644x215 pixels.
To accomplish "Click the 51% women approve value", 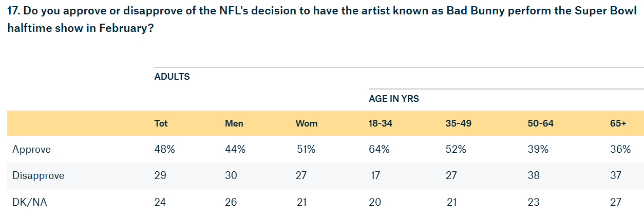I will coord(306,149).
